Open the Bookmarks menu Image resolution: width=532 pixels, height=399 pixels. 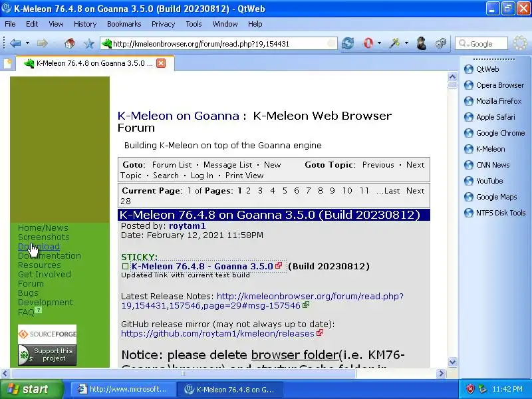click(124, 24)
